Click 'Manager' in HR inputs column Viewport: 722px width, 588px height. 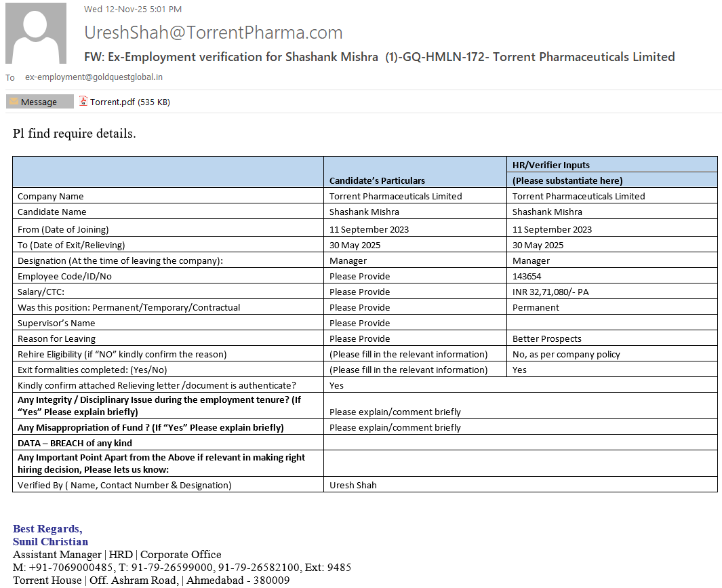[531, 261]
